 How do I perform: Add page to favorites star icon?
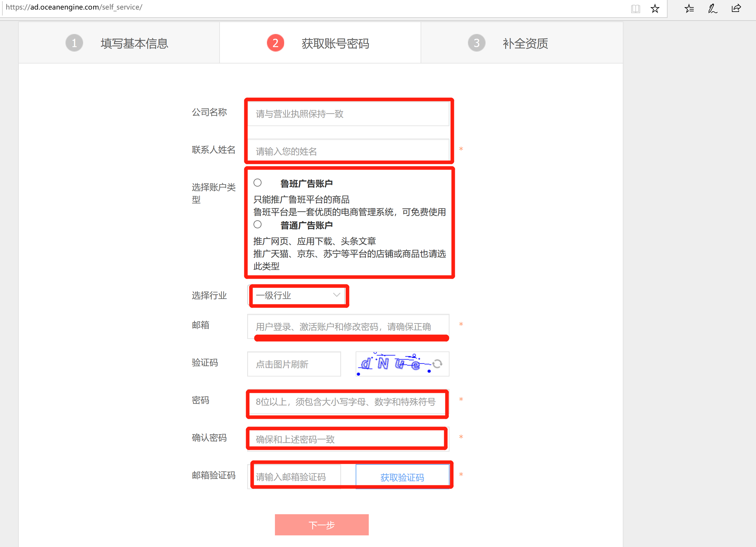655,8
